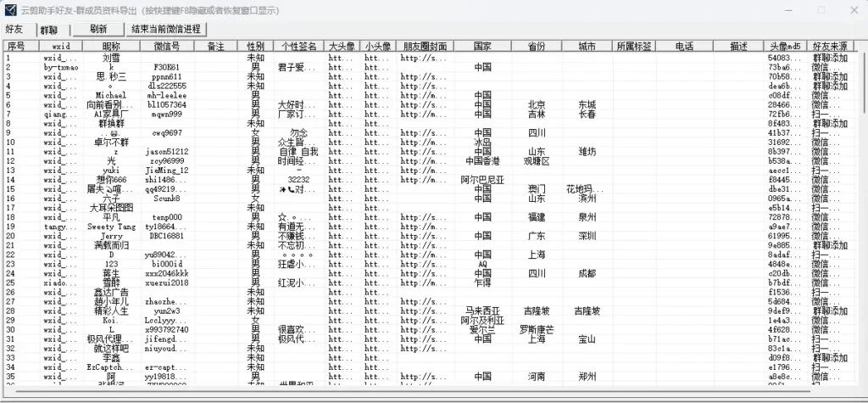Click WeChat ID bl1057364

point(167,104)
